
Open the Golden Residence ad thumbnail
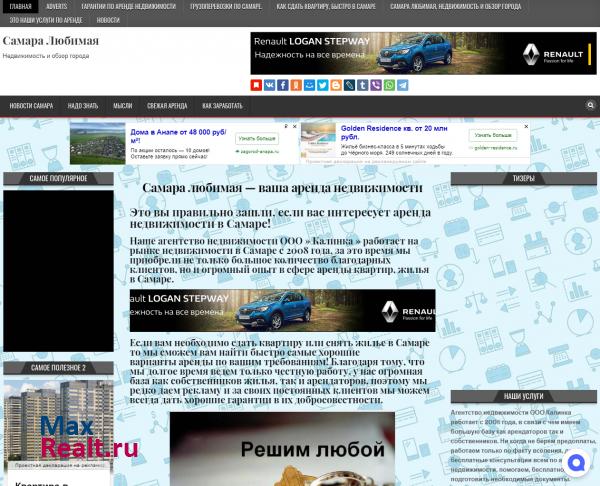point(318,139)
